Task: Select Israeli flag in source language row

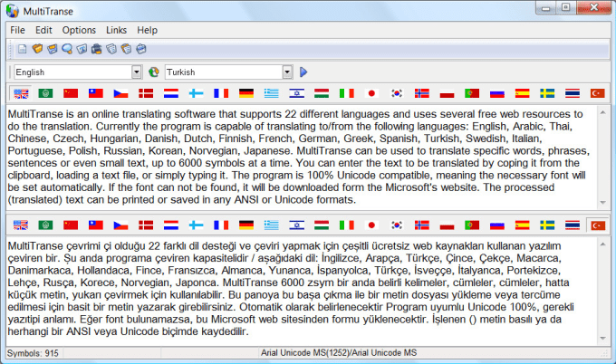Action: coord(296,93)
